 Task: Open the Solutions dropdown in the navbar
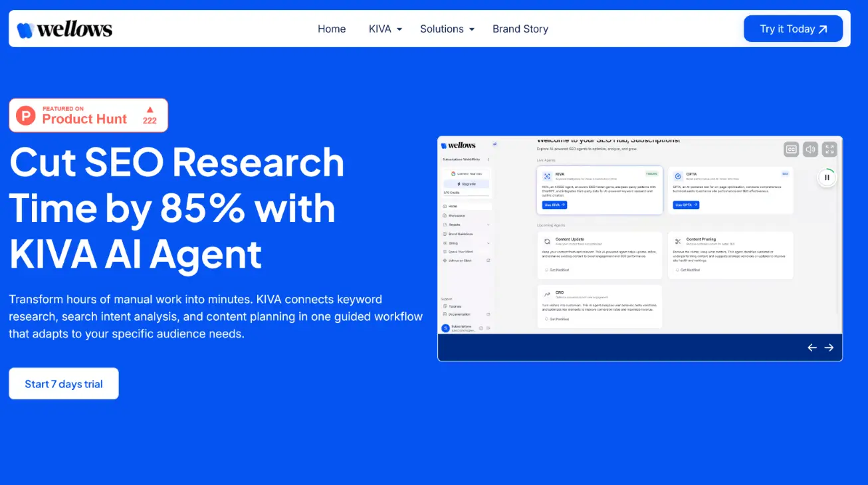[447, 29]
